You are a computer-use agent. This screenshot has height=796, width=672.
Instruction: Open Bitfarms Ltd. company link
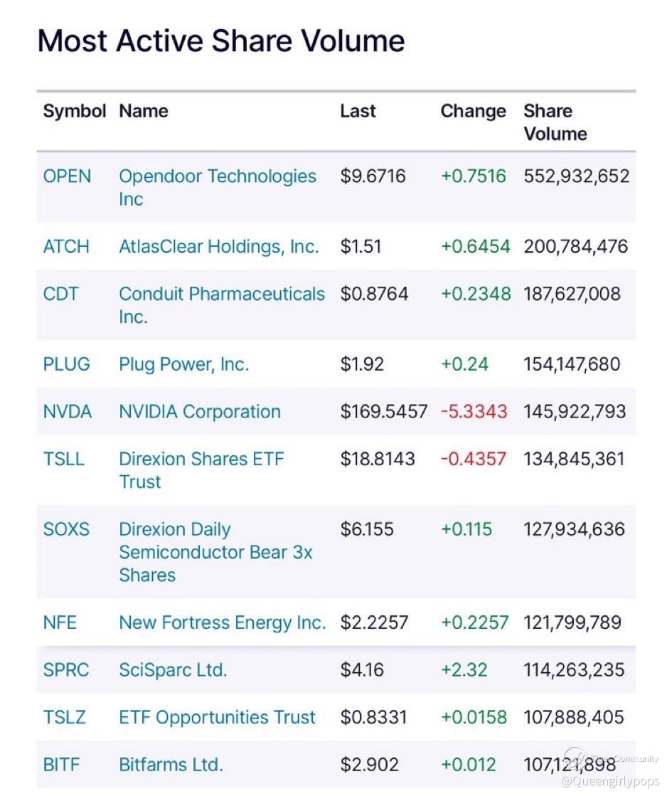point(171,765)
